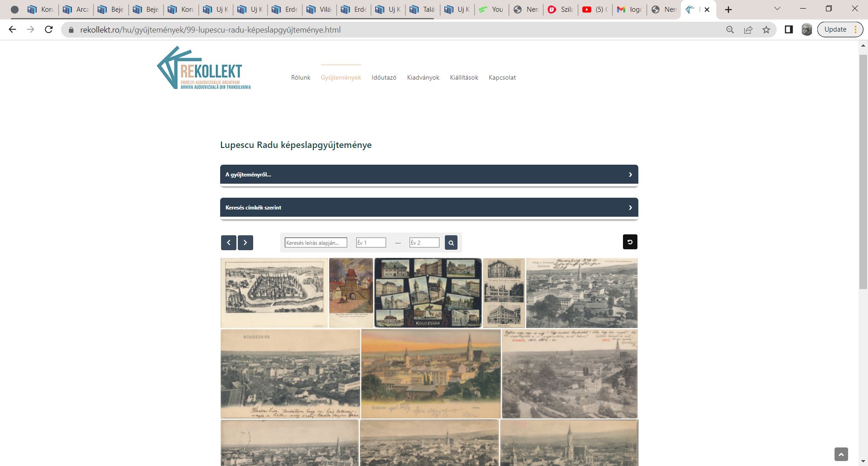
Task: Switch to the Arca tab
Action: pos(76,10)
